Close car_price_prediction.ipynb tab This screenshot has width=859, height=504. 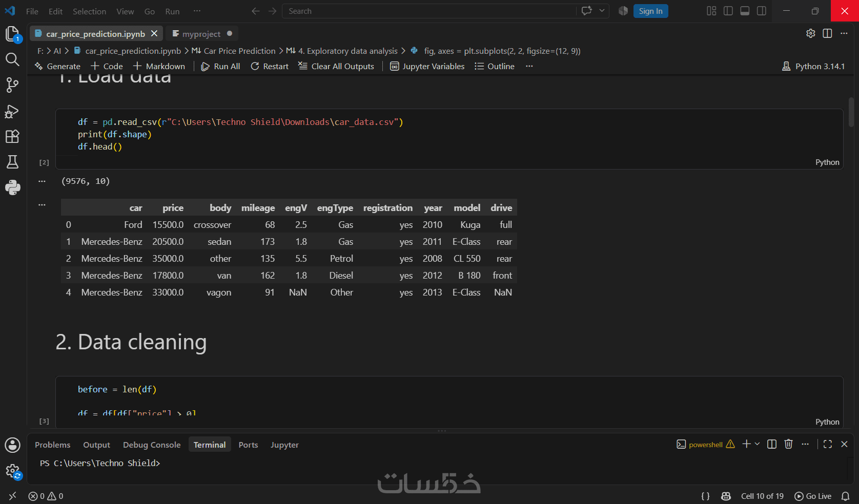tap(154, 33)
